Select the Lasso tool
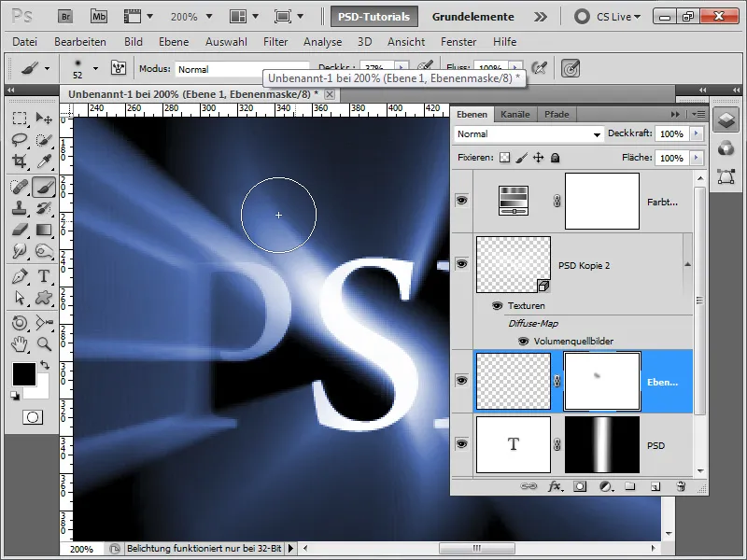 [x=19, y=140]
